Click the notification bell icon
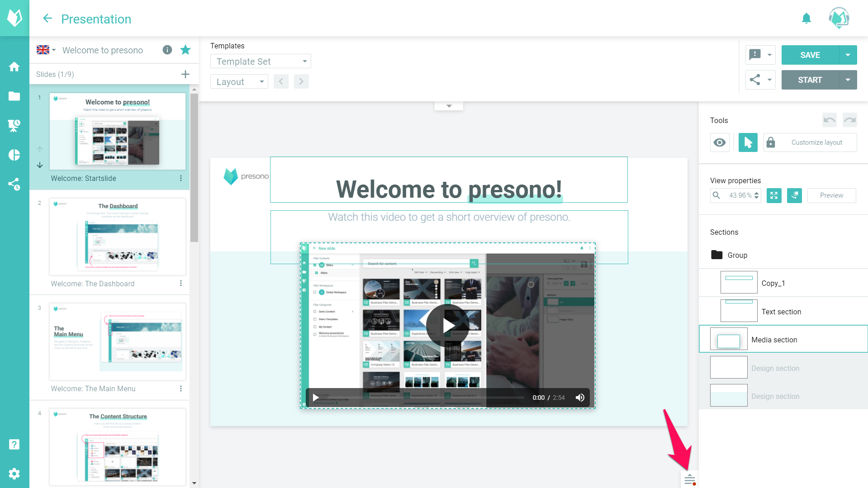This screenshot has width=868, height=488. coord(806,19)
